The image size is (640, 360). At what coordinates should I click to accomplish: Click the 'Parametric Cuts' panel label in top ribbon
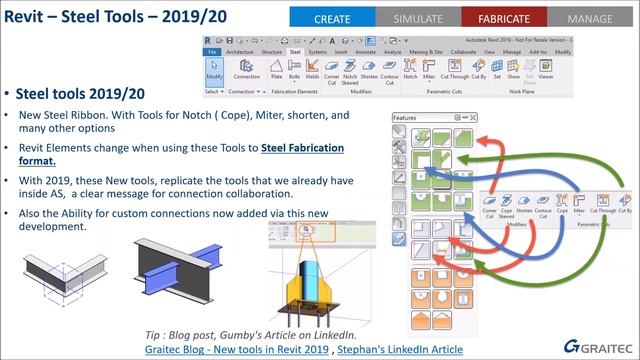(x=444, y=92)
